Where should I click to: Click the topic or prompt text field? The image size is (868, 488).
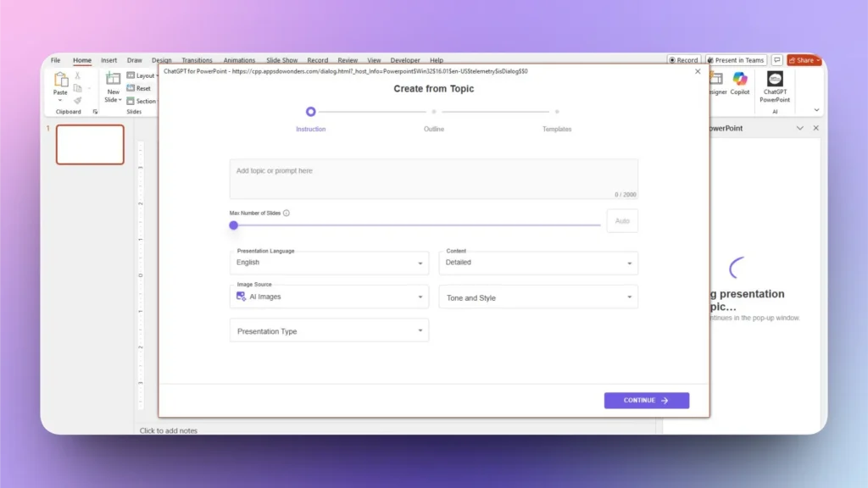[x=433, y=178]
